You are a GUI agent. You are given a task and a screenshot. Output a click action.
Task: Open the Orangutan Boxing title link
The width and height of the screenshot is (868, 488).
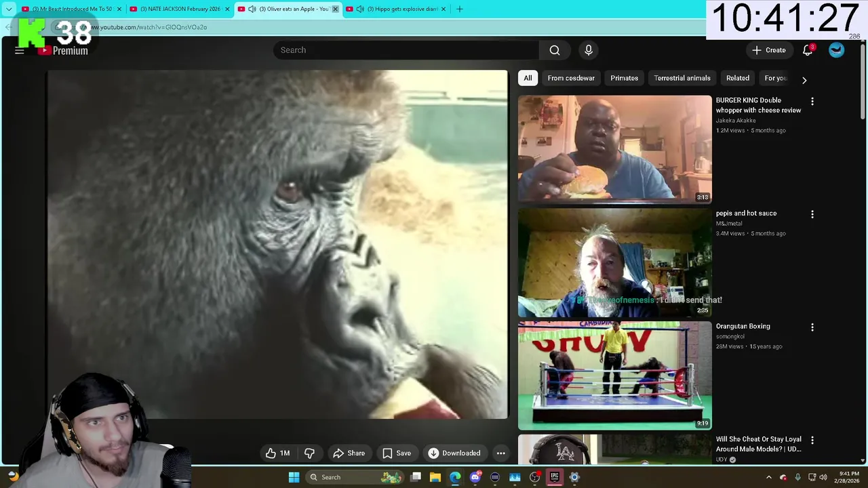coord(743,326)
